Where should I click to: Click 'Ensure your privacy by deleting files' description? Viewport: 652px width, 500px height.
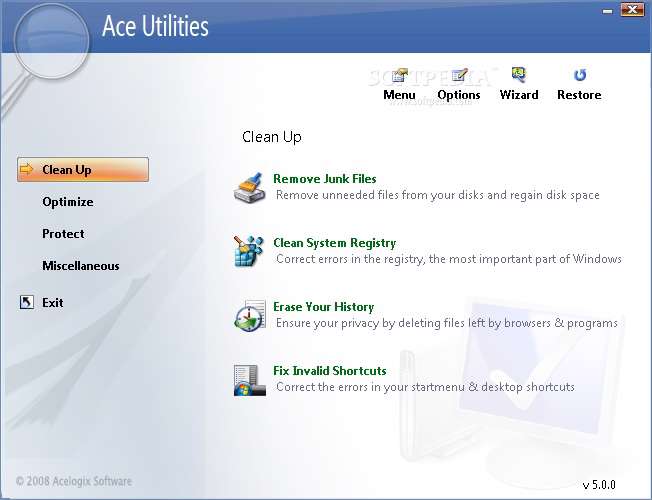click(x=447, y=323)
